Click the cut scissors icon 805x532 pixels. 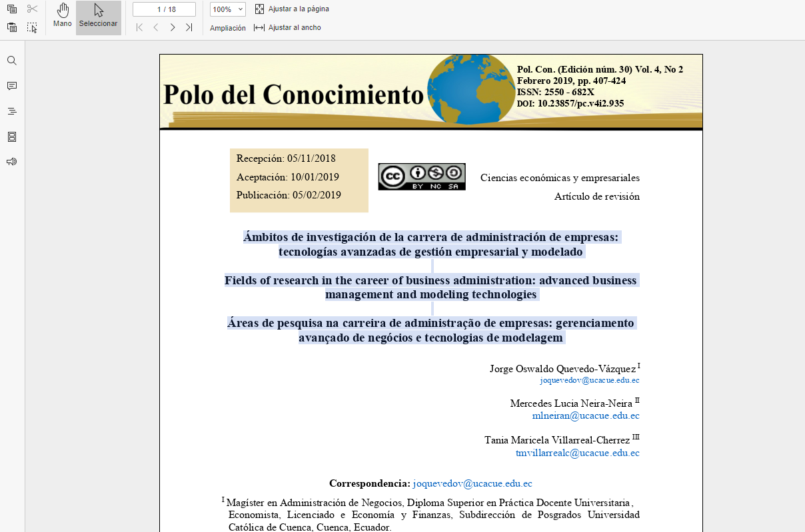coord(32,9)
